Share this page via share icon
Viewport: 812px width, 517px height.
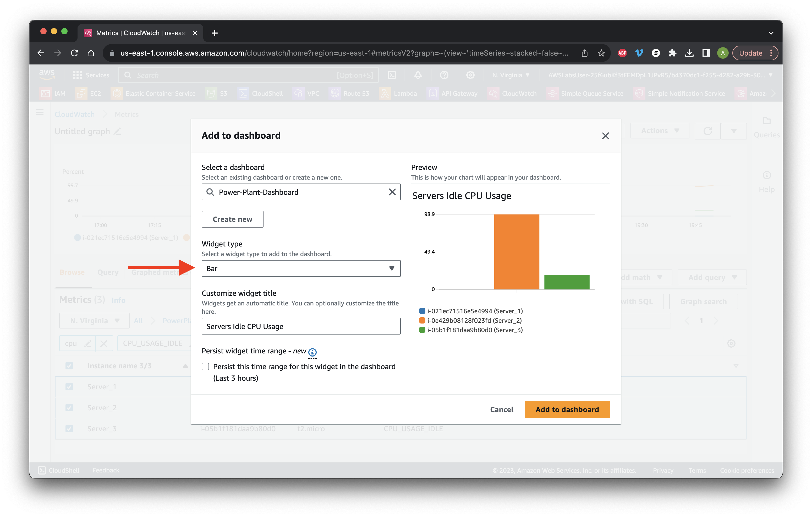pos(584,53)
